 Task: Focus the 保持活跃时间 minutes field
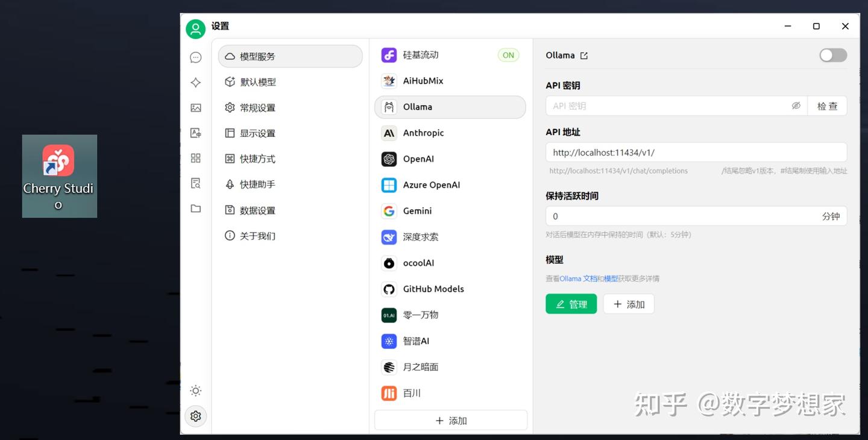tap(696, 216)
